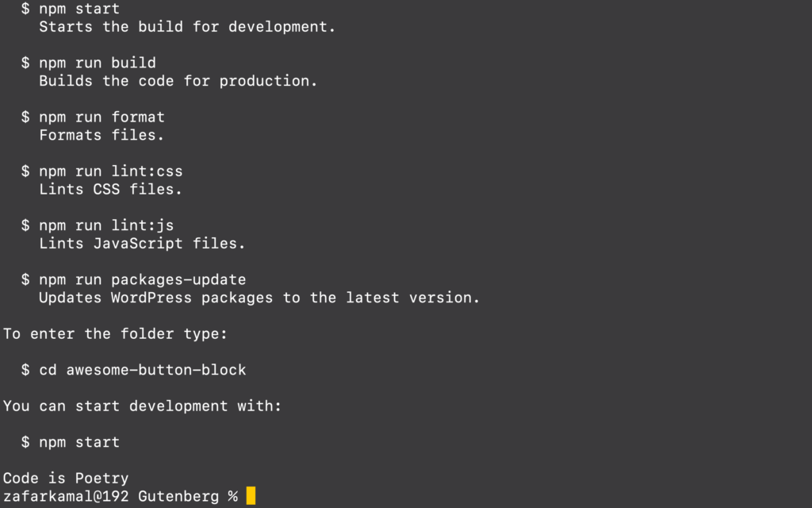Click the "cd awesome-button-block" command text
The image size is (812, 508).
(143, 370)
